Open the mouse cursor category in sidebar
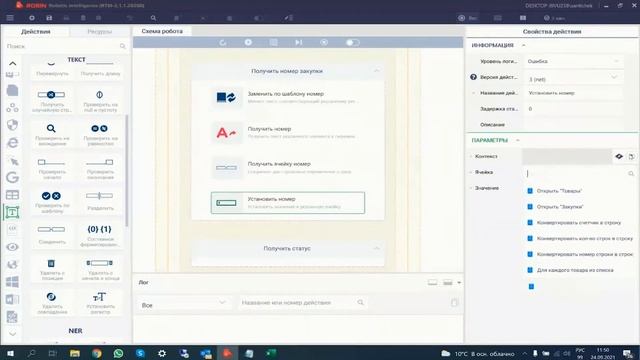This screenshot has height=360, width=640. 13,161
